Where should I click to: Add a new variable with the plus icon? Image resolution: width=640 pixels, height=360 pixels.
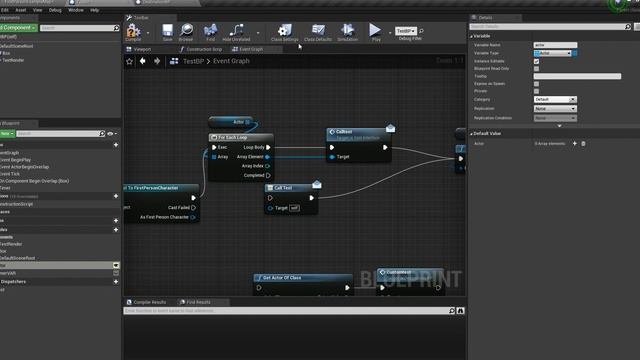coord(116,230)
